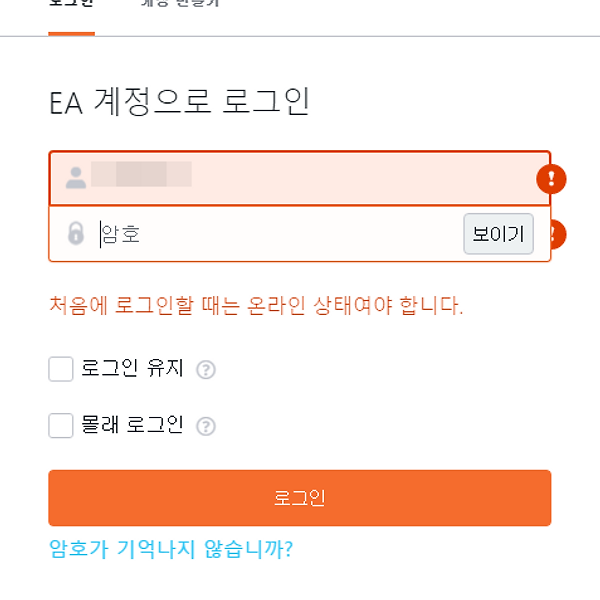Viewport: 600px width, 600px height.
Task: Click the EA 계정으로 로그인 heading
Action: click(179, 101)
